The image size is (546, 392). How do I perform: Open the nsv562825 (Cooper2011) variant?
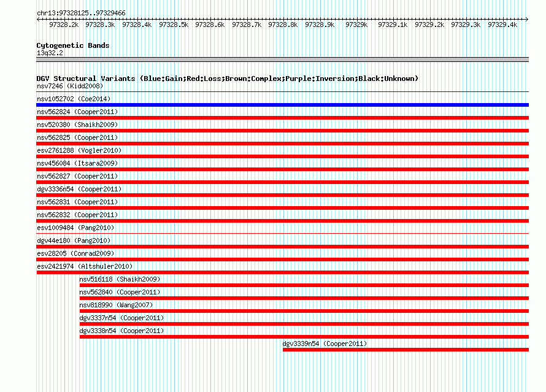(77, 137)
